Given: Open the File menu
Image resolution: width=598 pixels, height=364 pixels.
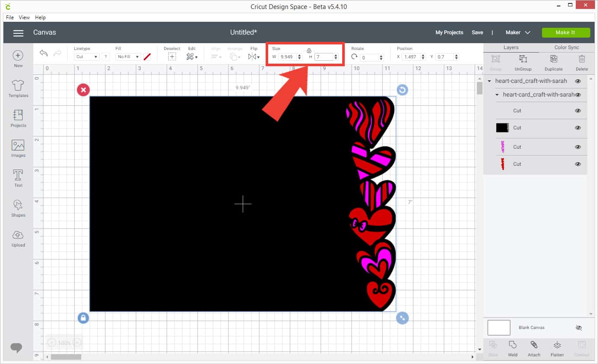Looking at the screenshot, I should click(10, 18).
